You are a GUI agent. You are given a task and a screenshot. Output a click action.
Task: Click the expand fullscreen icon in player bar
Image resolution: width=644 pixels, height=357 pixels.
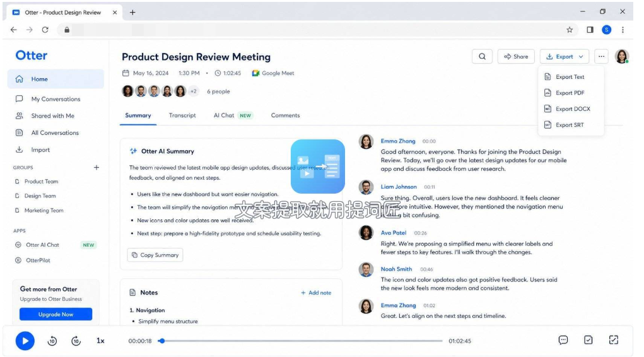(613, 340)
